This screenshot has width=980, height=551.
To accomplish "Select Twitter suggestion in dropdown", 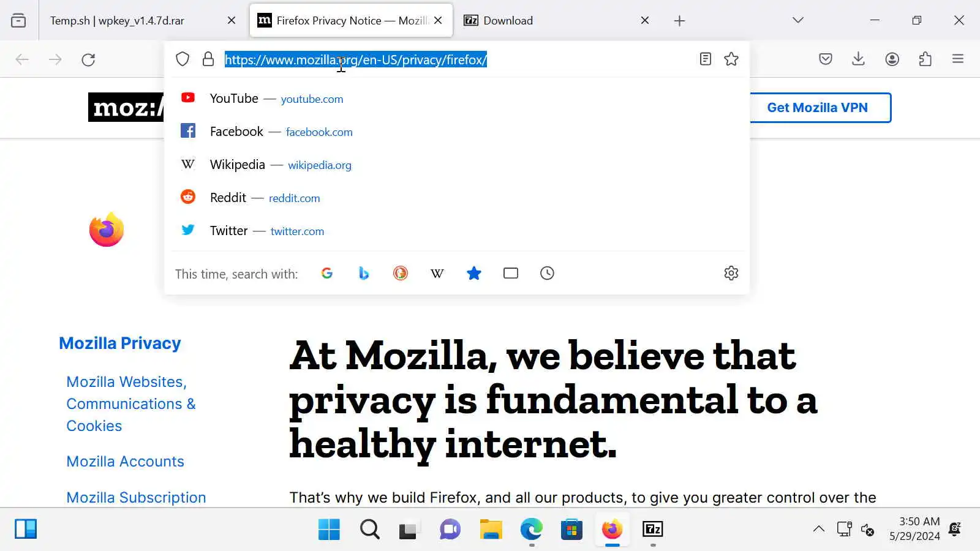I will (x=457, y=231).
